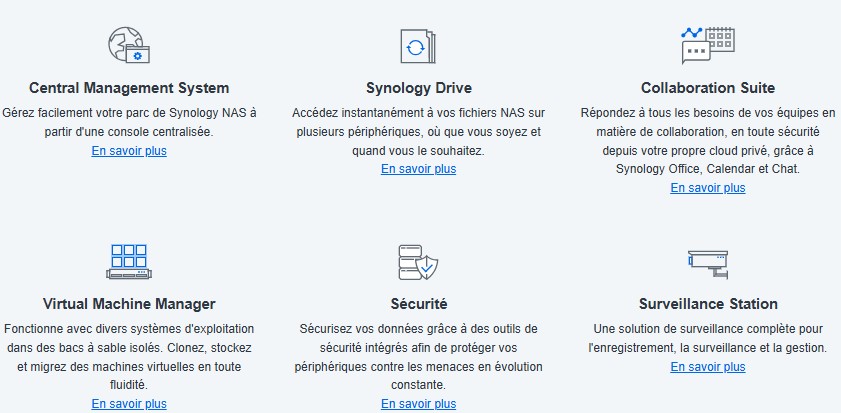Select the Central Management System heading
Viewport: 841px width, 413px height.
click(x=129, y=88)
